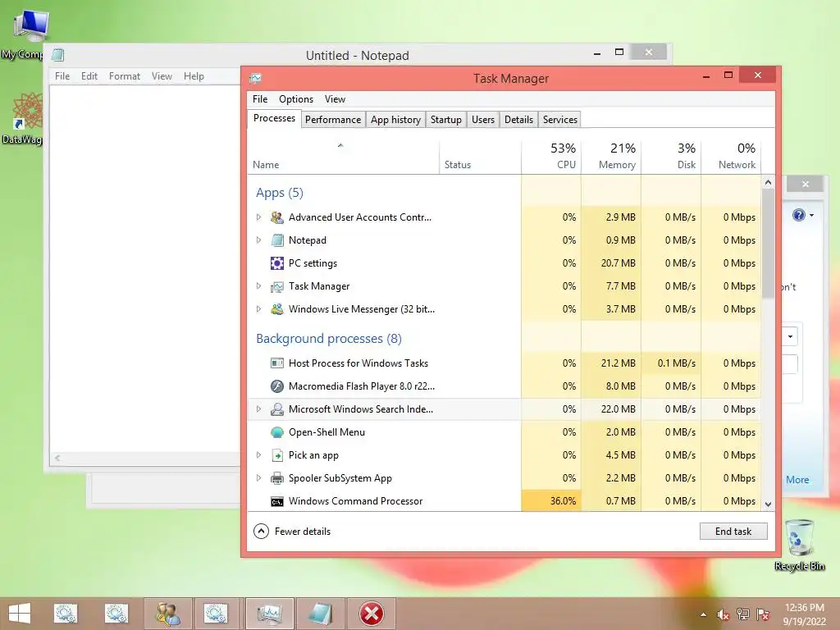Open the Windows Start button
840x630 pixels.
20,614
